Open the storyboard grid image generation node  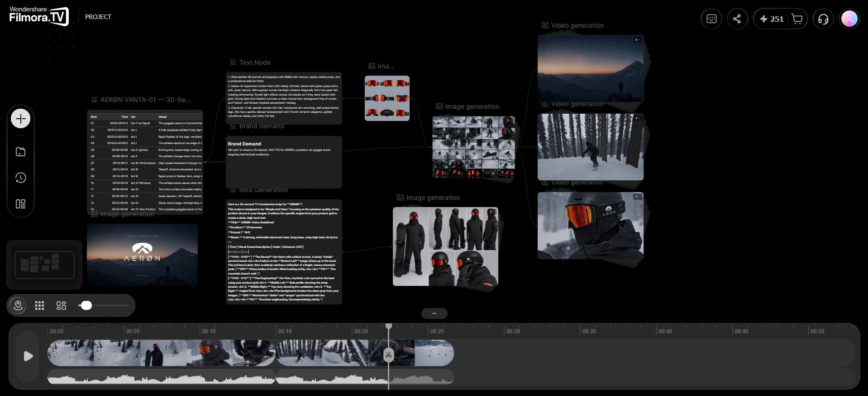pos(473,147)
